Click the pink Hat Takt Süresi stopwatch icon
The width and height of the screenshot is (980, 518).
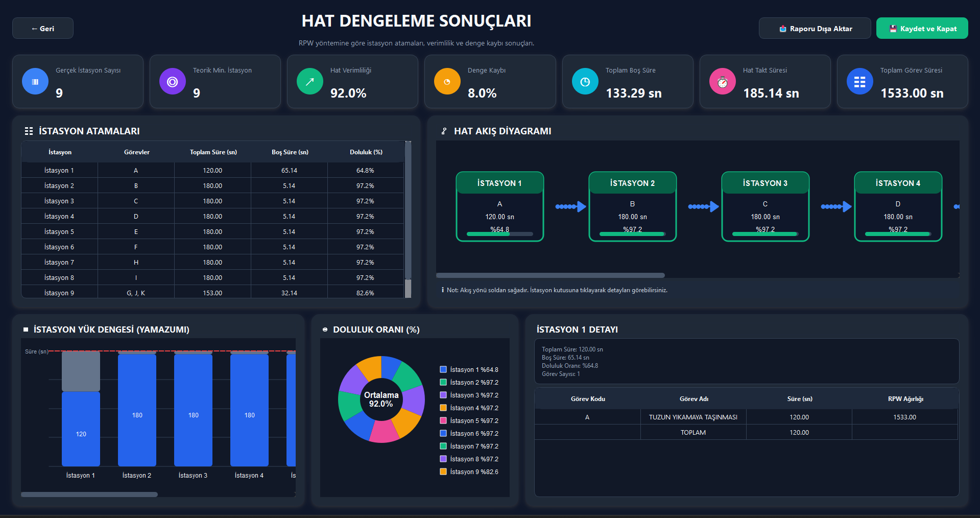[723, 81]
